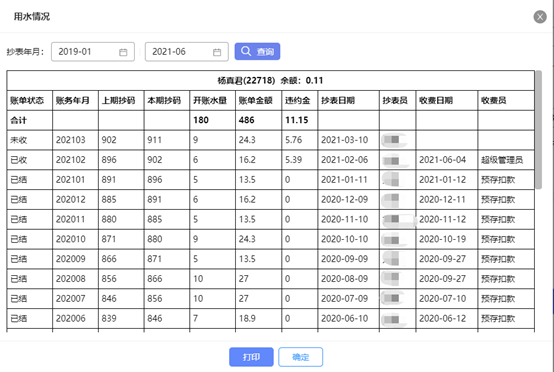Click the 合计 totals row label
Screen dimensions: 554x372
(x=18, y=120)
